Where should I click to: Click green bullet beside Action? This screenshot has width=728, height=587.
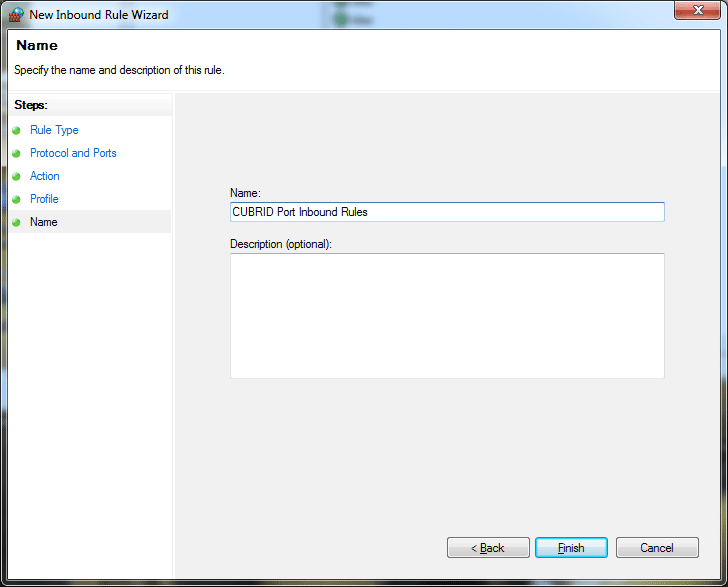point(16,176)
